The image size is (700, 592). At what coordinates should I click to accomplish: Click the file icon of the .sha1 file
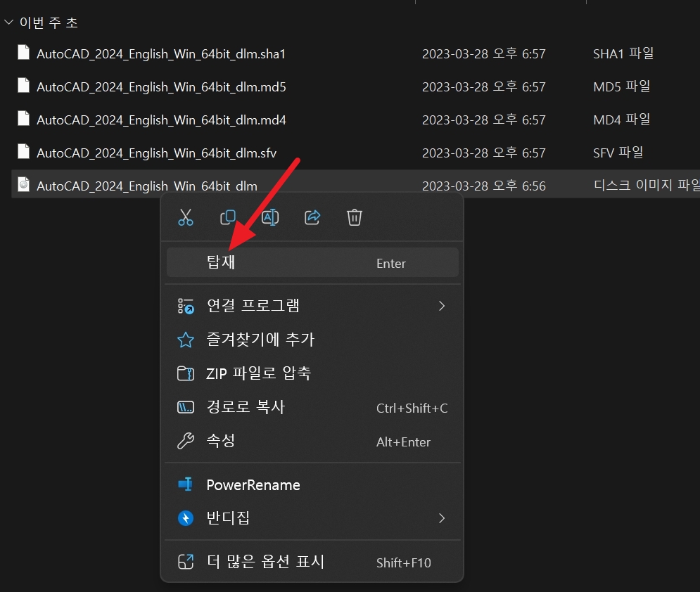click(x=24, y=52)
